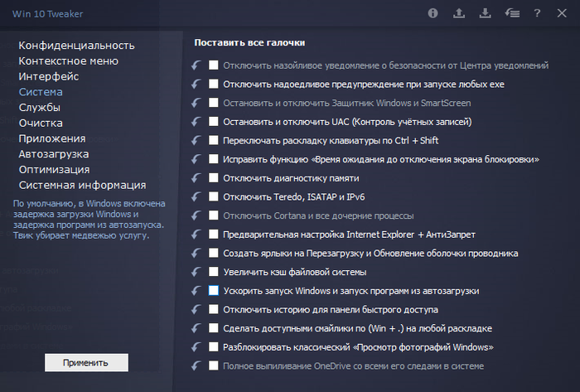Click revert arrow beside UAC option

(x=196, y=122)
